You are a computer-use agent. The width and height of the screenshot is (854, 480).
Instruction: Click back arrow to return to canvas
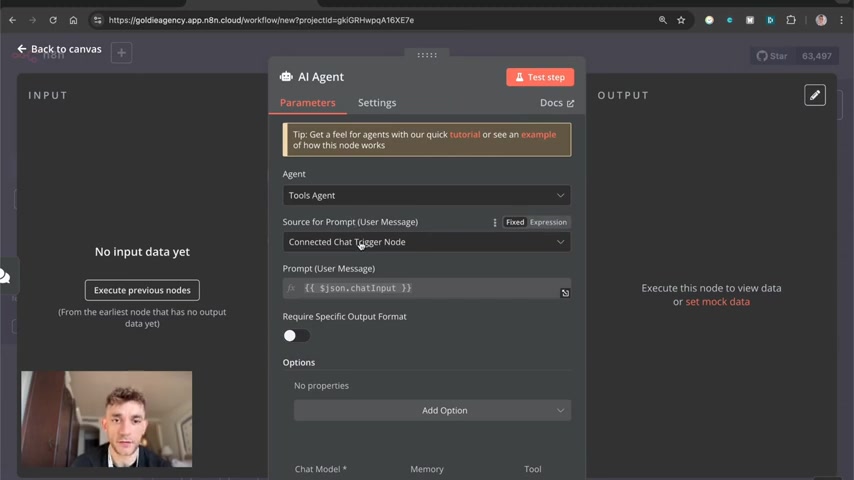pyautogui.click(x=22, y=49)
